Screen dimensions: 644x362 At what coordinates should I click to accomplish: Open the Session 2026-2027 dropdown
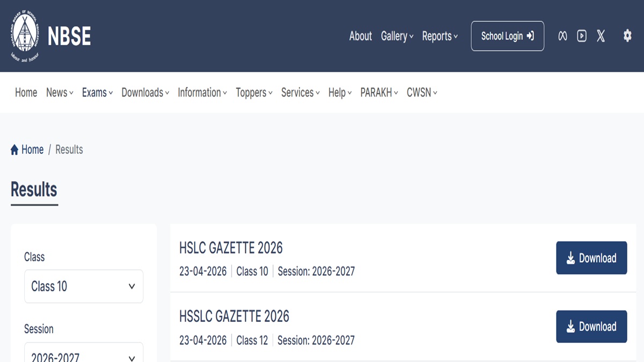click(x=84, y=355)
